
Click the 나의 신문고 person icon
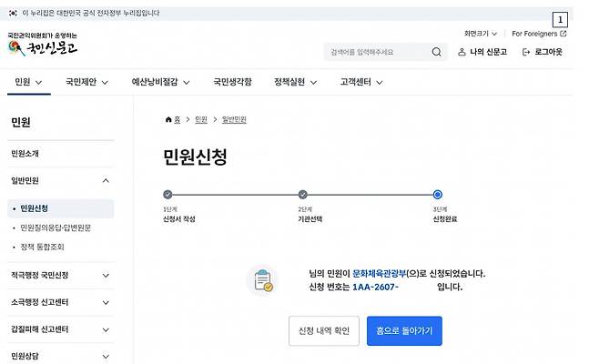462,52
